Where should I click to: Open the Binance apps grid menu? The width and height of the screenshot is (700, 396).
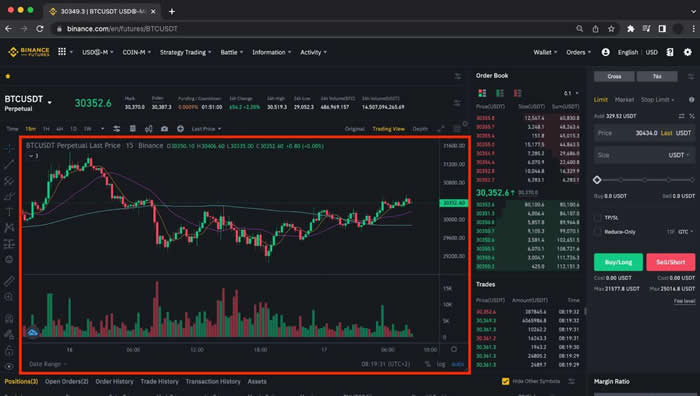point(62,52)
